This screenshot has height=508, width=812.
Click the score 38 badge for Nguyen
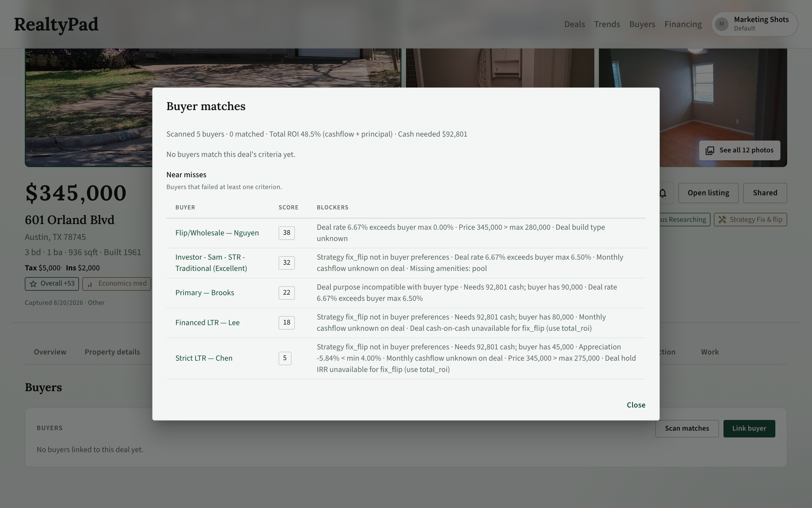tap(286, 233)
